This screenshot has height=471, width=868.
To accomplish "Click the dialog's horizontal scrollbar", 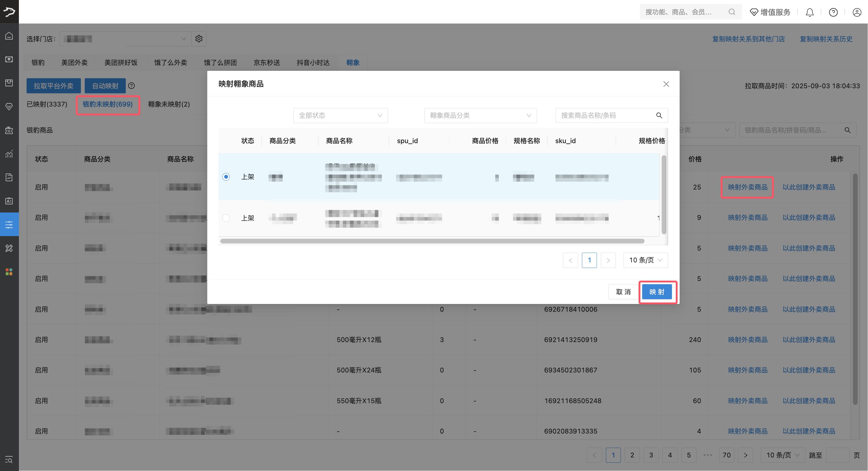I will pyautogui.click(x=432, y=241).
